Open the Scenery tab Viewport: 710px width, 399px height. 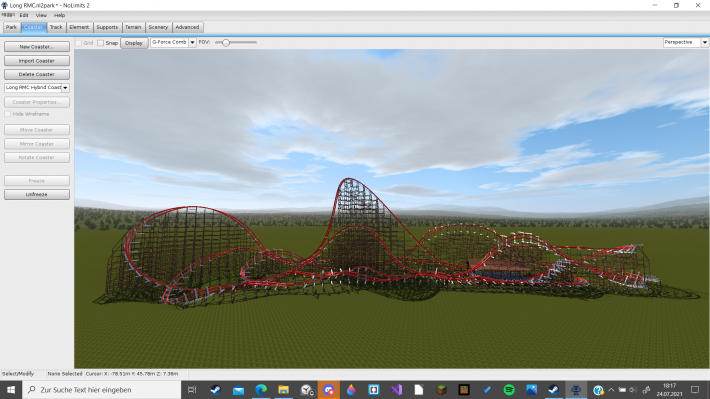pos(158,27)
